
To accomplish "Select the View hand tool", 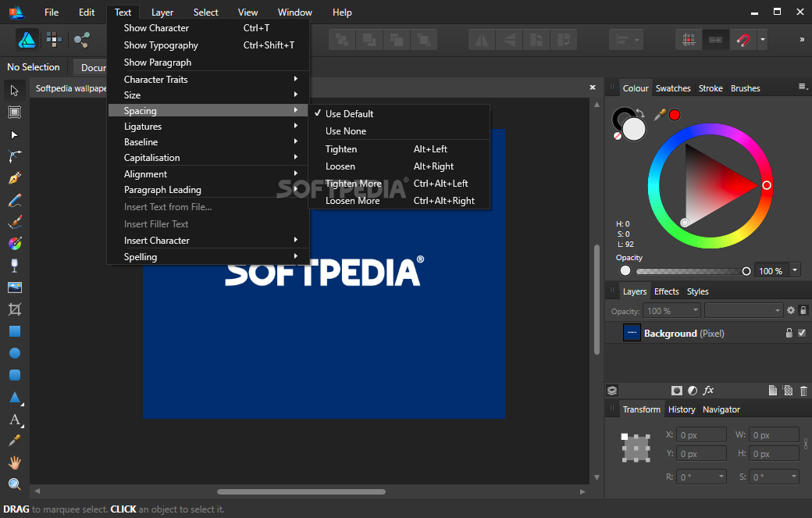I will click(15, 462).
